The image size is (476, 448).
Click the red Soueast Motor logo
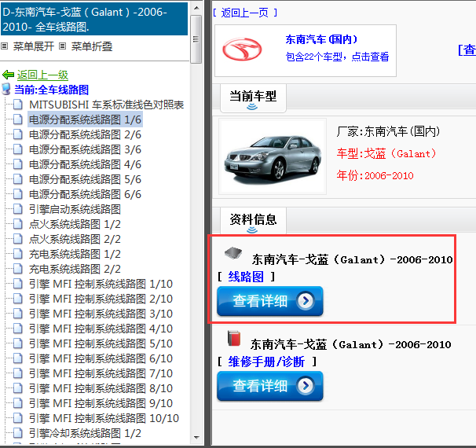pos(242,50)
